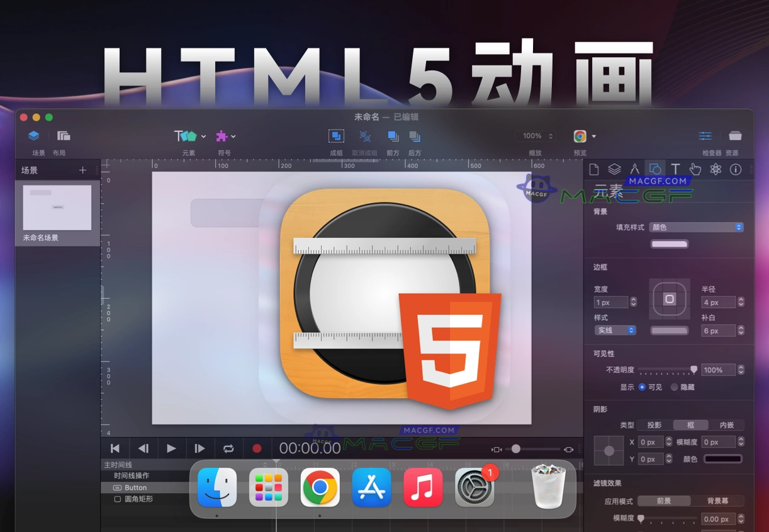Select 前景 filter apply mode
This screenshot has width=769, height=532.
point(664,501)
